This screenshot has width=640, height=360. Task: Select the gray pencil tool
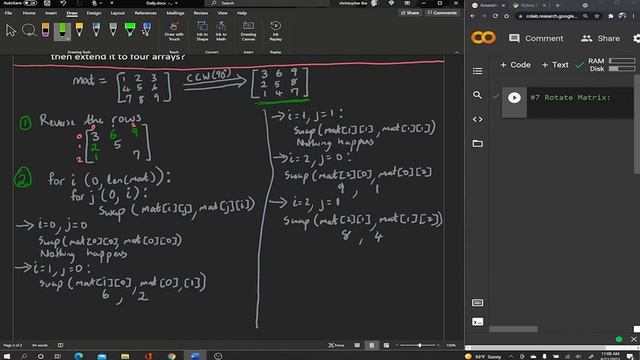[x=113, y=31]
